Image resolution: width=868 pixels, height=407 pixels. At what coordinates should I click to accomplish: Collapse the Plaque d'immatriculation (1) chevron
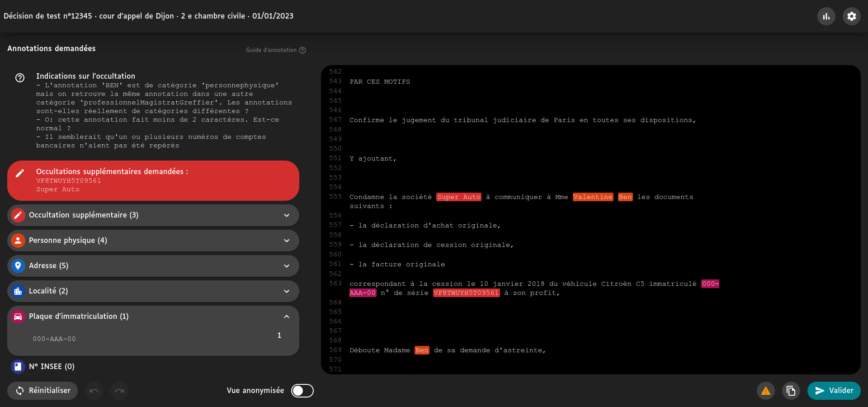click(x=287, y=317)
